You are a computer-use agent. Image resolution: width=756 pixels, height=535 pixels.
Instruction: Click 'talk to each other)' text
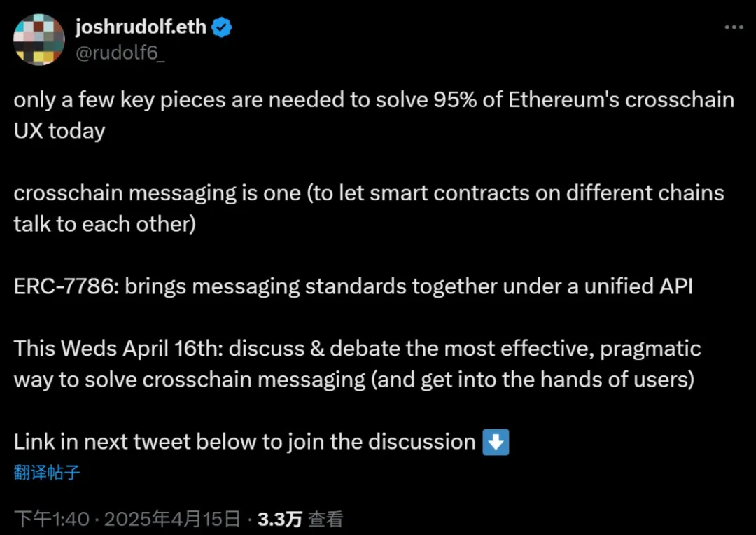tap(104, 224)
